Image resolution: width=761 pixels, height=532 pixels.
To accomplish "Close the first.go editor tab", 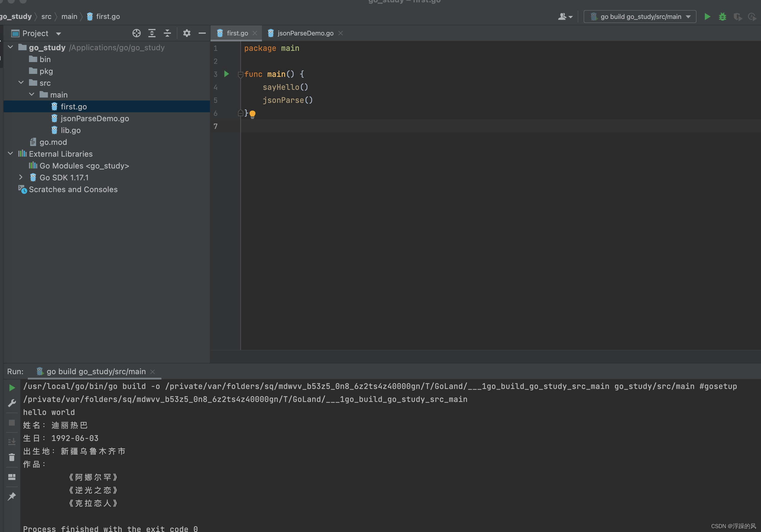I will click(x=255, y=33).
